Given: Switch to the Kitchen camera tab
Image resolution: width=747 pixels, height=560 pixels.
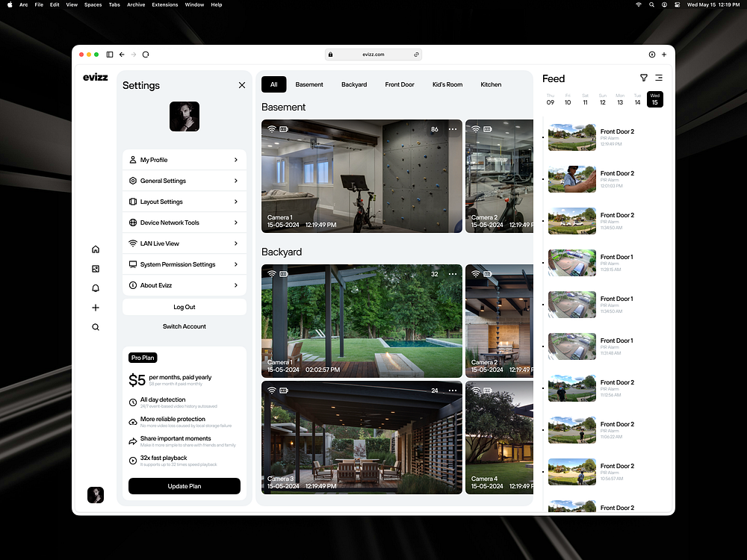Looking at the screenshot, I should pyautogui.click(x=491, y=84).
